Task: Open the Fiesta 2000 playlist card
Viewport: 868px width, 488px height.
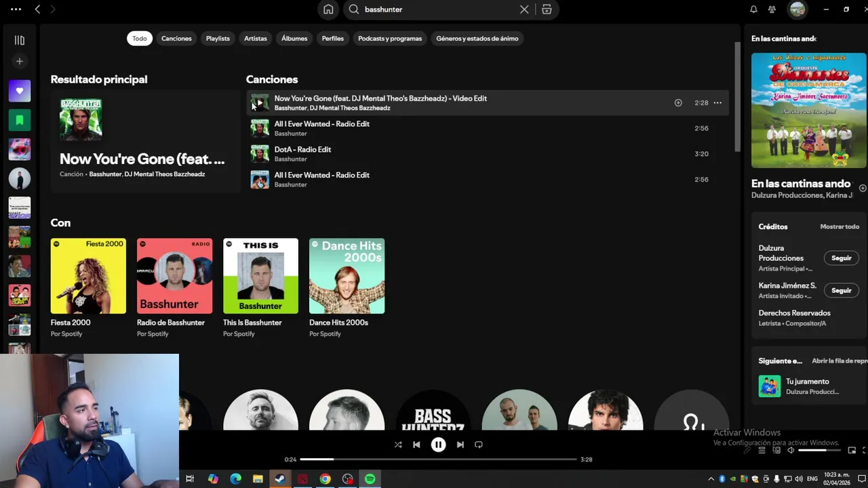Action: tap(88, 287)
